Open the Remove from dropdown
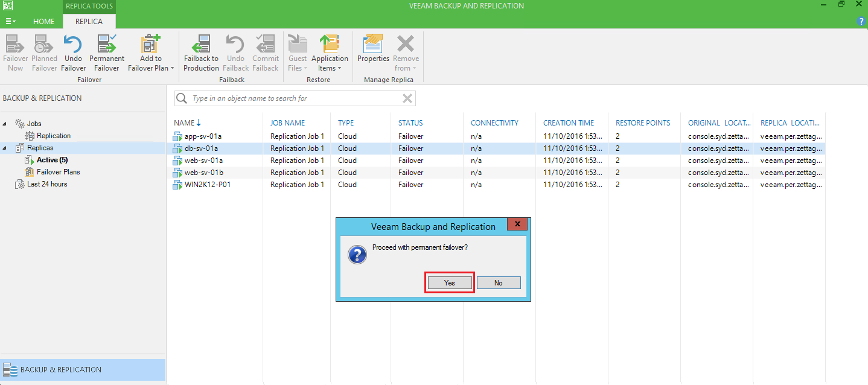The height and width of the screenshot is (385, 868). point(406,53)
